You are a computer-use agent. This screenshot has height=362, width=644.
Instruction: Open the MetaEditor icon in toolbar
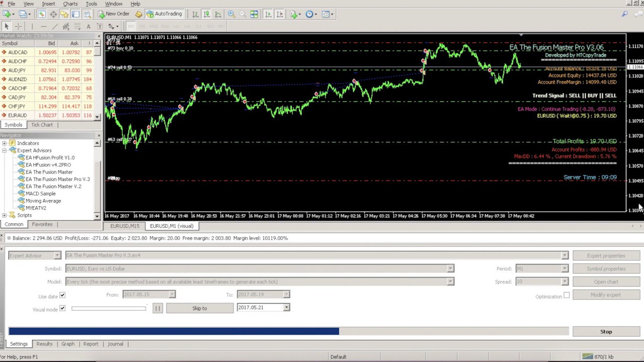pos(138,14)
